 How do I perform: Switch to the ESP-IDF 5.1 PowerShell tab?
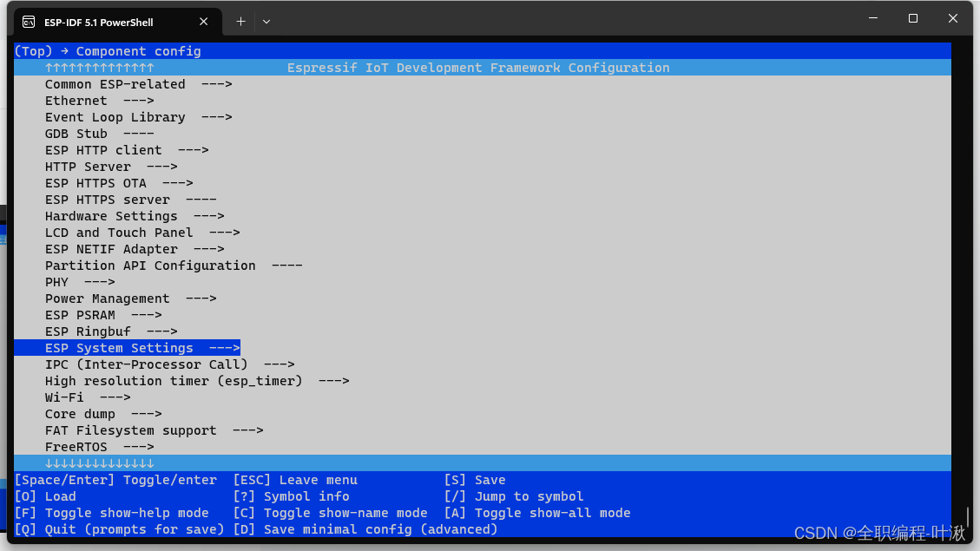point(113,21)
